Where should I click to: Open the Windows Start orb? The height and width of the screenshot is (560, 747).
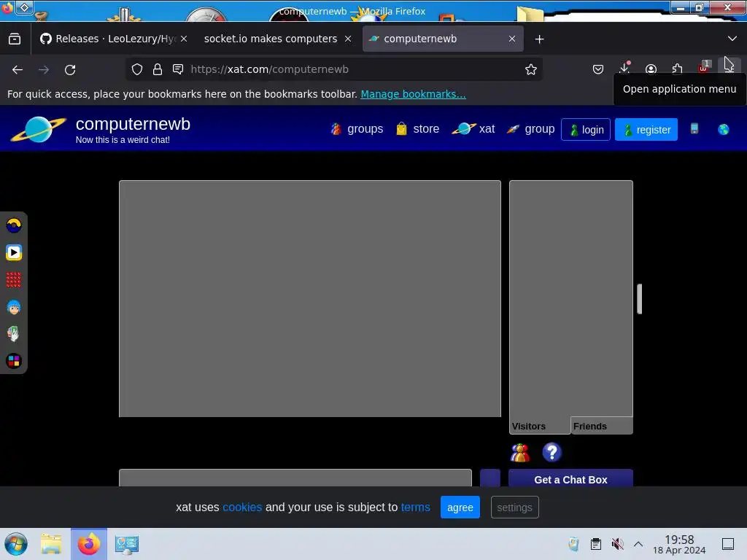(x=16, y=544)
